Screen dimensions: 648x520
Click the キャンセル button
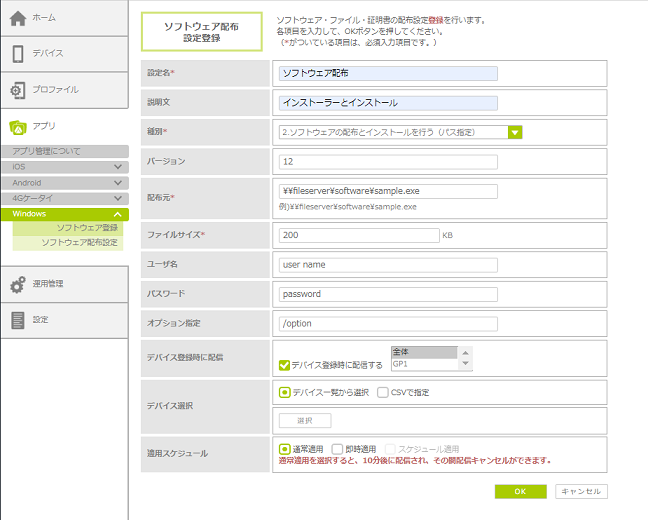(x=580, y=491)
